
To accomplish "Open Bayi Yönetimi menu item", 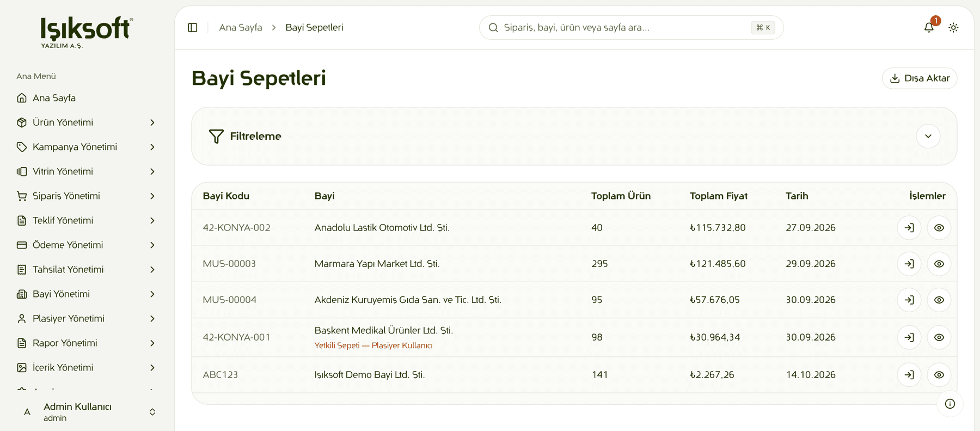I will [x=87, y=294].
